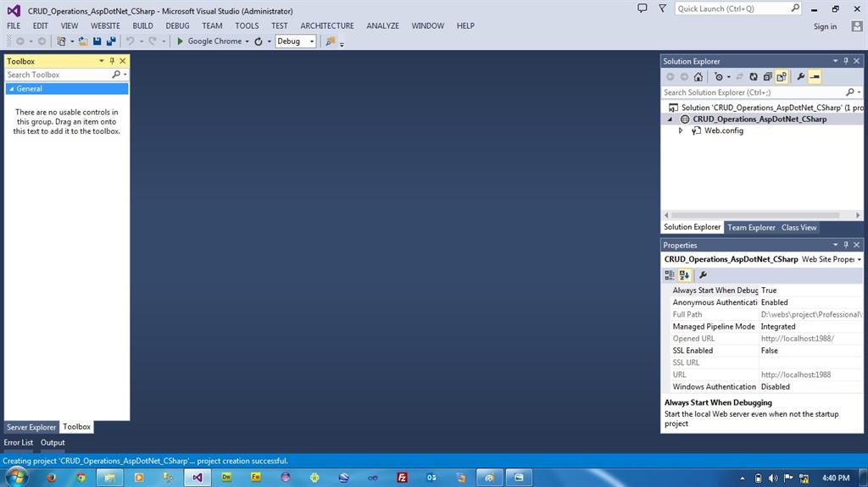Open the WEBSITE menu

(x=105, y=25)
